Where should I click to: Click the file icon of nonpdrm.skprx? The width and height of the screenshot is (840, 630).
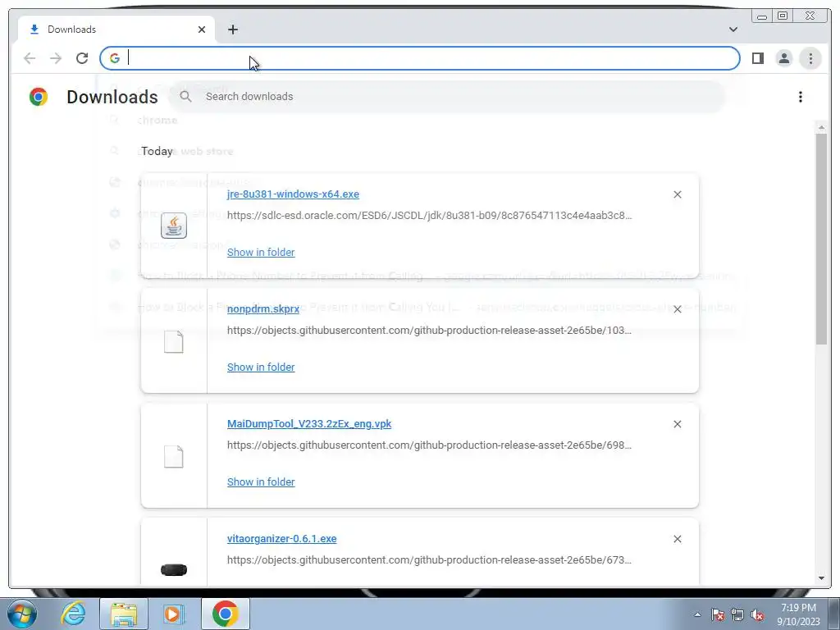point(174,342)
